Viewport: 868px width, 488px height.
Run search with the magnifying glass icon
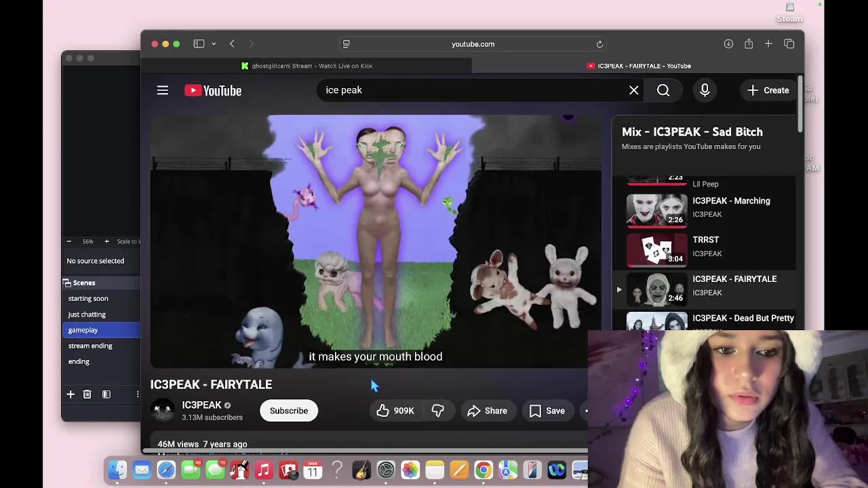tap(663, 90)
